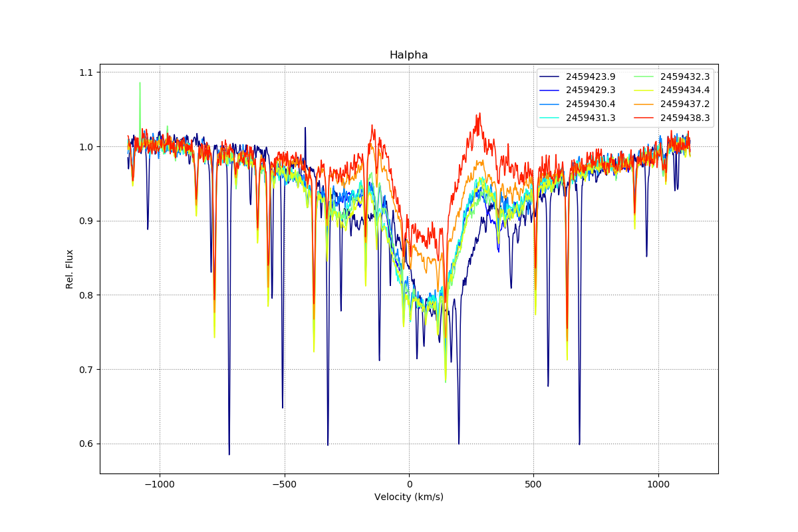Viewport: 798px width, 532px height.
Task: Select legend label 2459430.4
Action: [591, 104]
